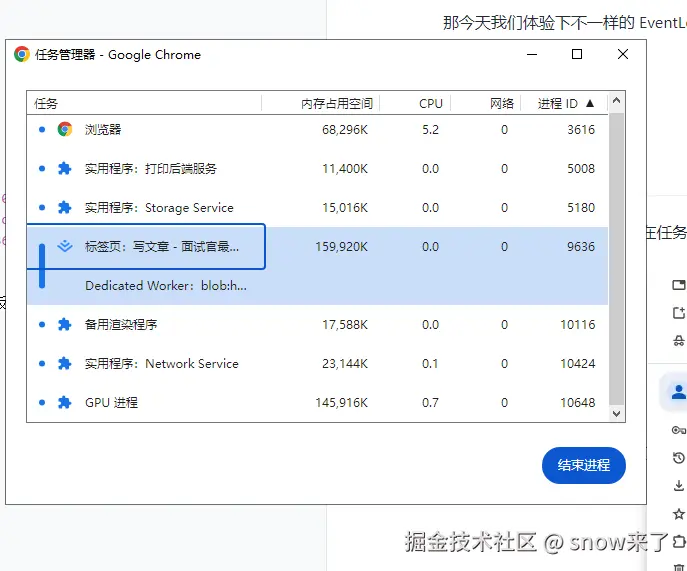Select the 浏览器 process row
This screenshot has width=687, height=571.
point(317,130)
